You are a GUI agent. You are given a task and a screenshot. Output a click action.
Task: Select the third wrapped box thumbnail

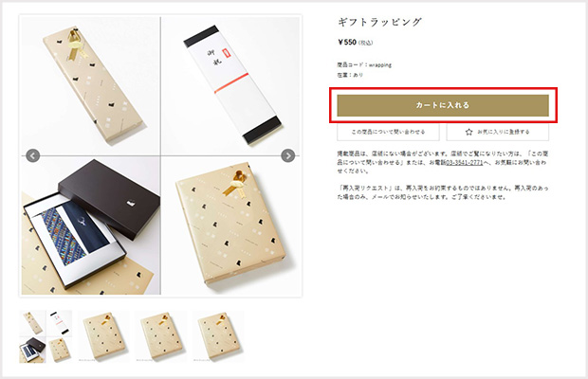click(x=161, y=336)
